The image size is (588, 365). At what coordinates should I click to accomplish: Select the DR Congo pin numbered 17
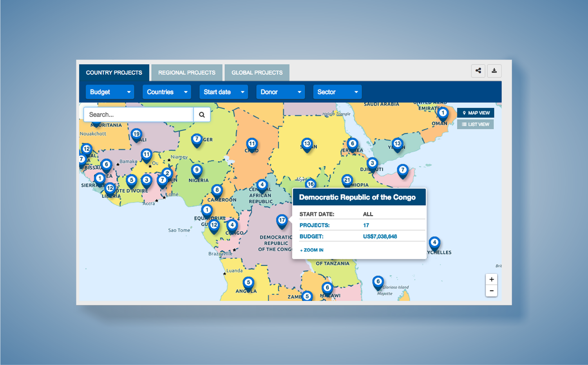[282, 222]
